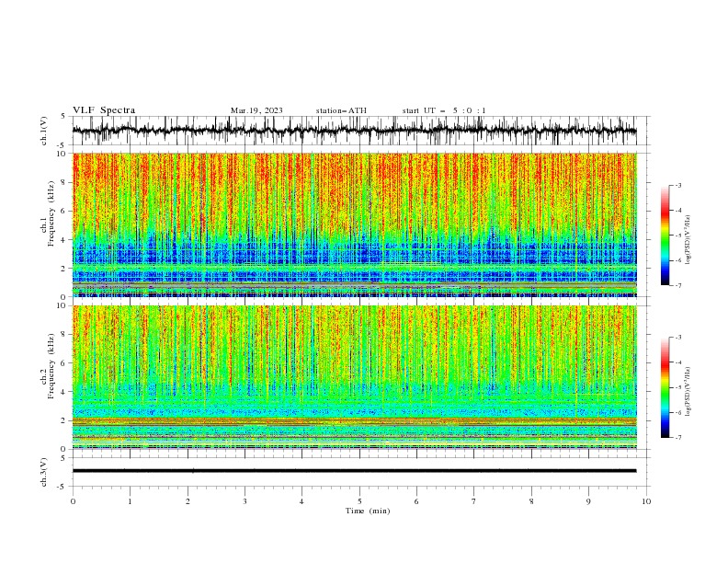Viewport: 728px width, 563px height.
Task: Click the 'Time (min)' axis label
Action: (x=368, y=511)
